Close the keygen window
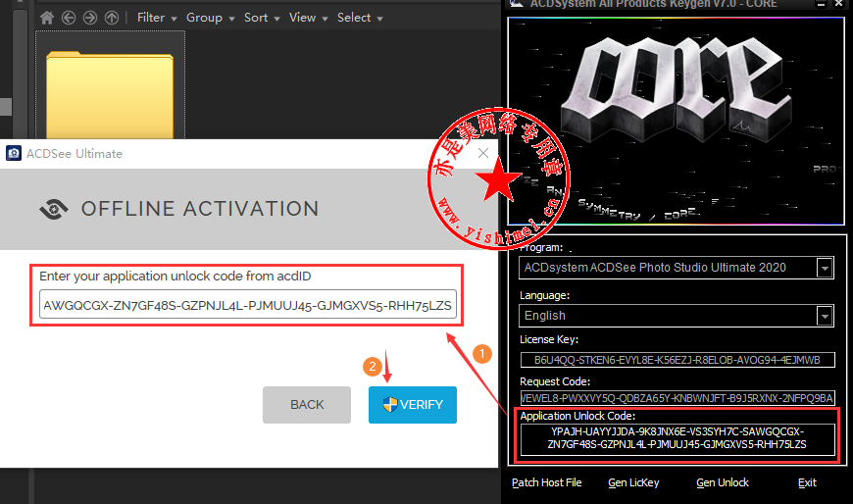853x504 pixels. pos(839,4)
